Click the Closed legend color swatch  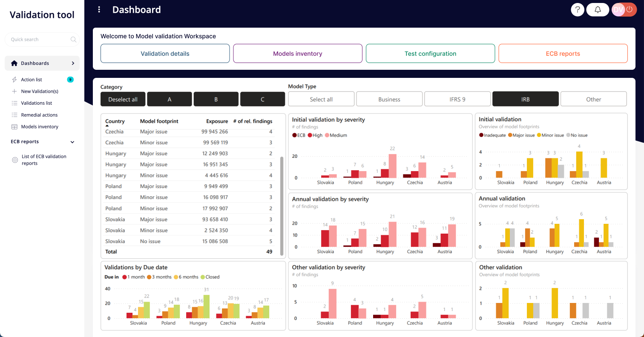click(203, 277)
